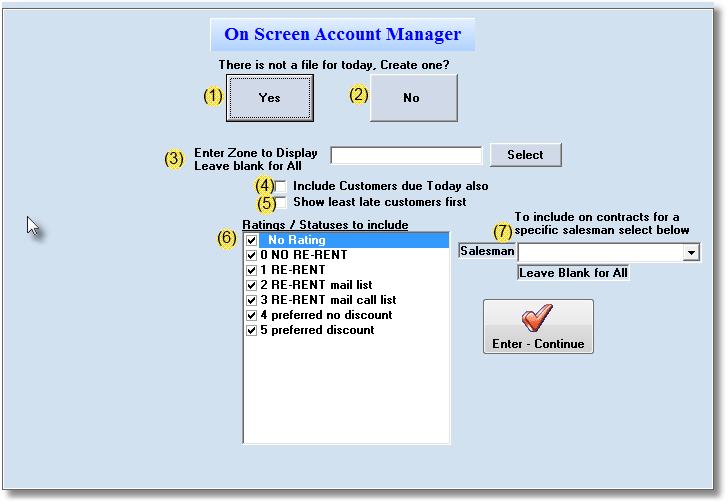Enable Include Customers due Today also
Image resolution: width=728 pixels, height=504 pixels.
pos(281,187)
